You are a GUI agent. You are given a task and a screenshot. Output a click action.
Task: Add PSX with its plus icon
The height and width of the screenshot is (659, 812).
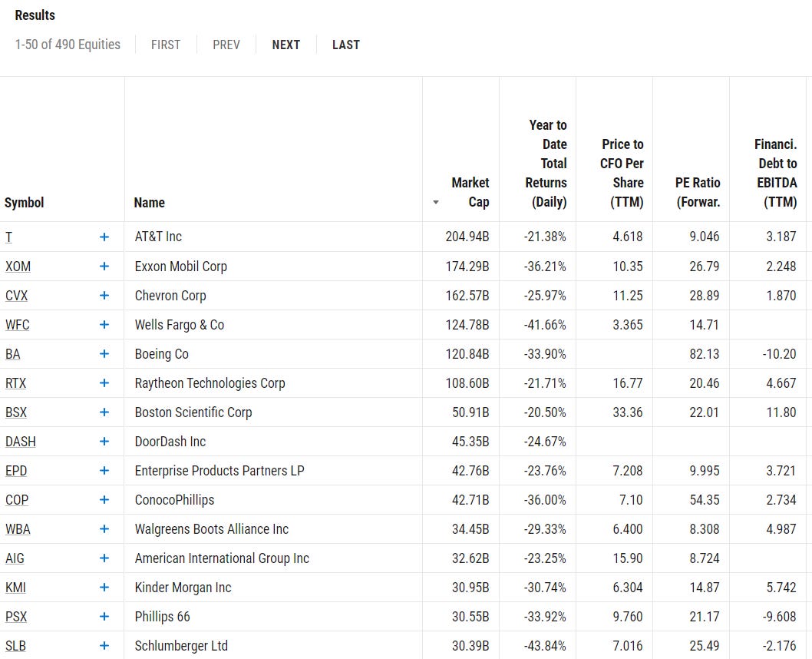pos(104,617)
